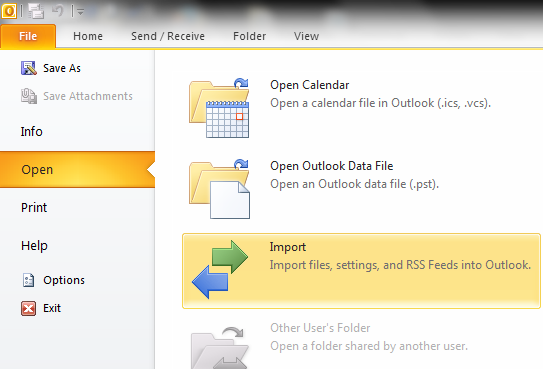Open the Customize Quick Access Toolbar dropdown
The width and height of the screenshot is (543, 369).
pos(80,12)
